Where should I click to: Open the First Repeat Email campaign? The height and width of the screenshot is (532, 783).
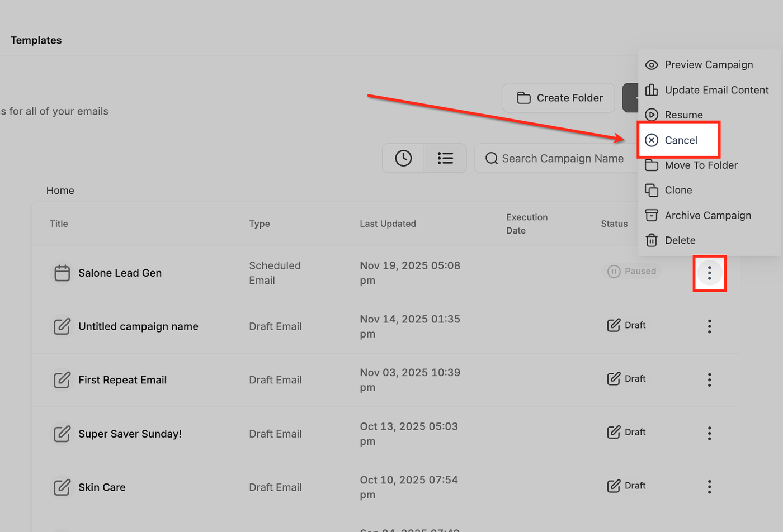tap(122, 380)
